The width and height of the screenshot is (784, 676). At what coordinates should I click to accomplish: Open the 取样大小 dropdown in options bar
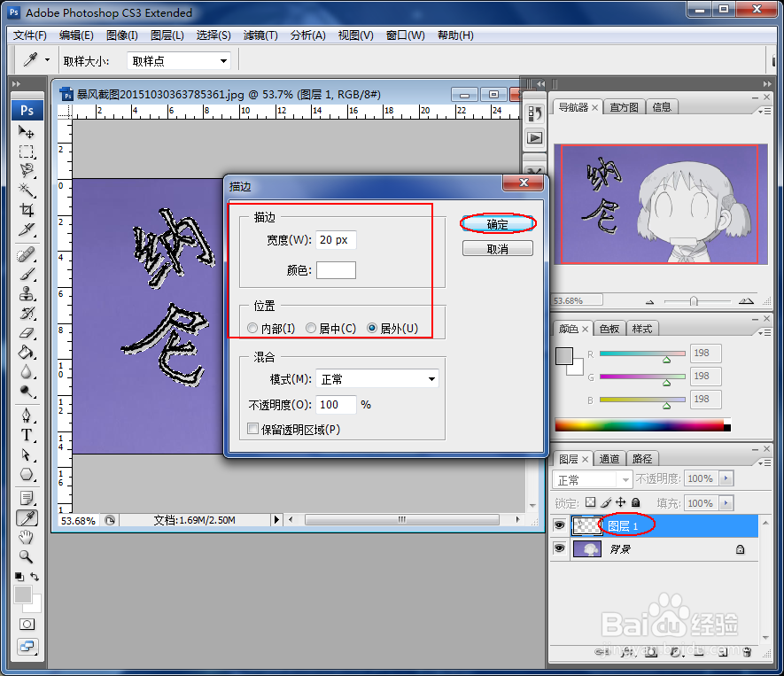tap(177, 59)
